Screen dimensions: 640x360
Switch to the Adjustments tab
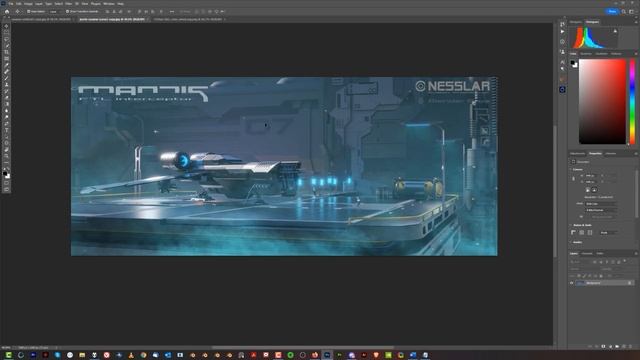click(x=578, y=153)
